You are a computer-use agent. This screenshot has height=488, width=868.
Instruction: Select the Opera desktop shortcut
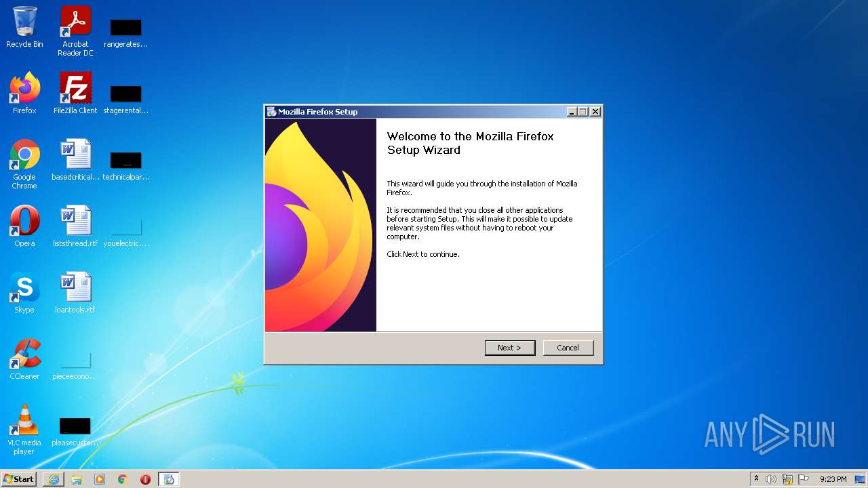pyautogui.click(x=24, y=226)
